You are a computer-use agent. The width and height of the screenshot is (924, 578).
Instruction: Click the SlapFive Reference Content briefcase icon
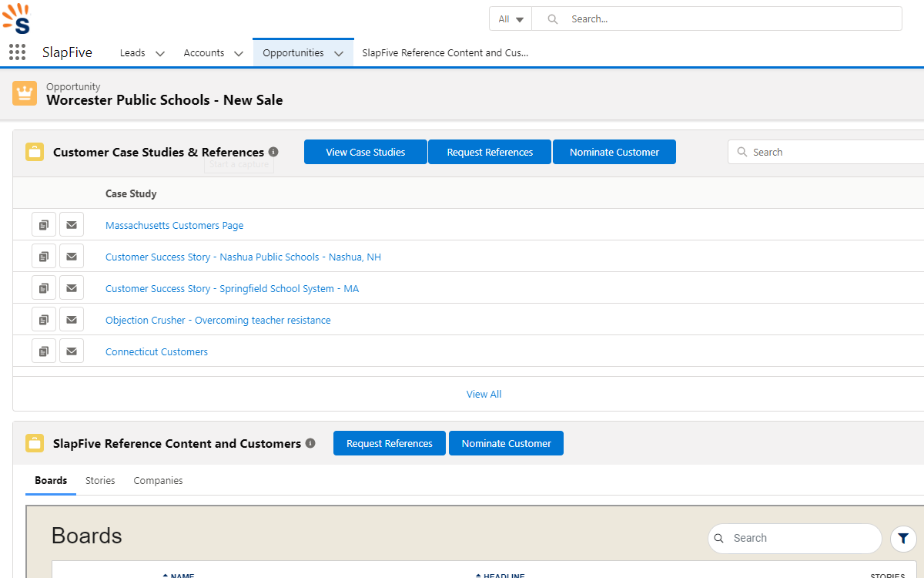tap(35, 443)
